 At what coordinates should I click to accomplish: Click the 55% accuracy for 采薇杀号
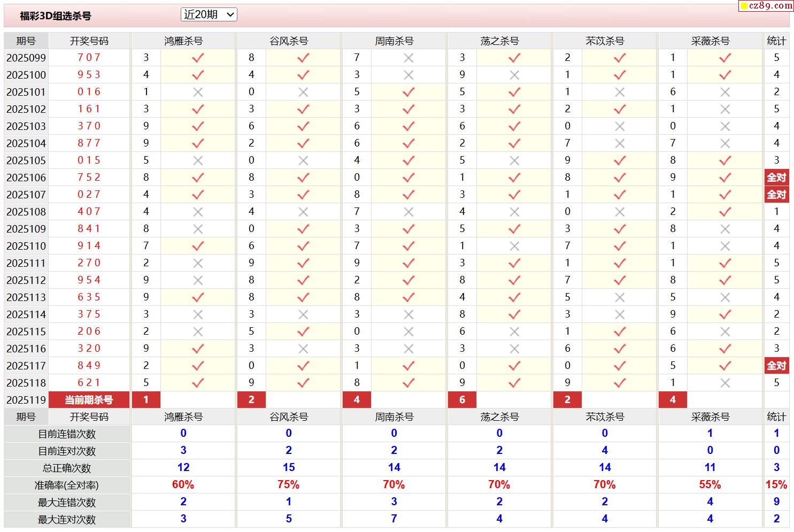click(710, 485)
